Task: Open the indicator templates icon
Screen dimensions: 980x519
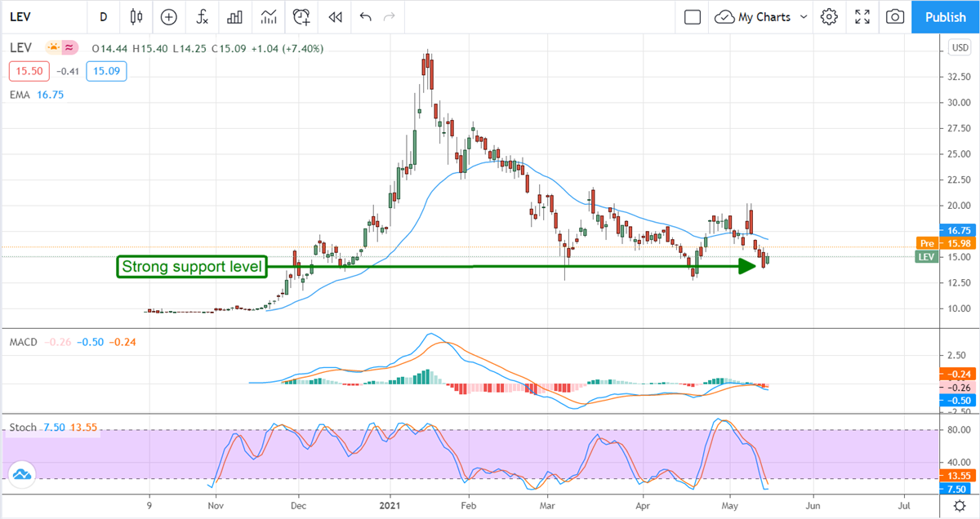Action: [x=269, y=16]
